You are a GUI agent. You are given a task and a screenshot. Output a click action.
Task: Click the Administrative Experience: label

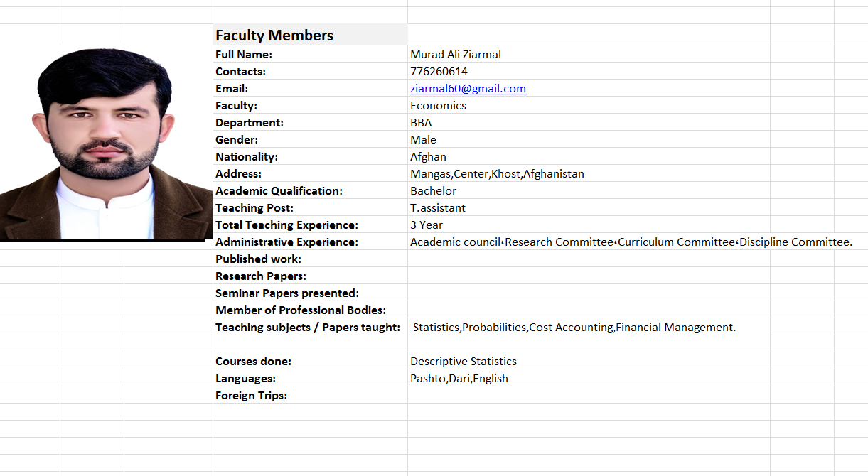pos(286,242)
